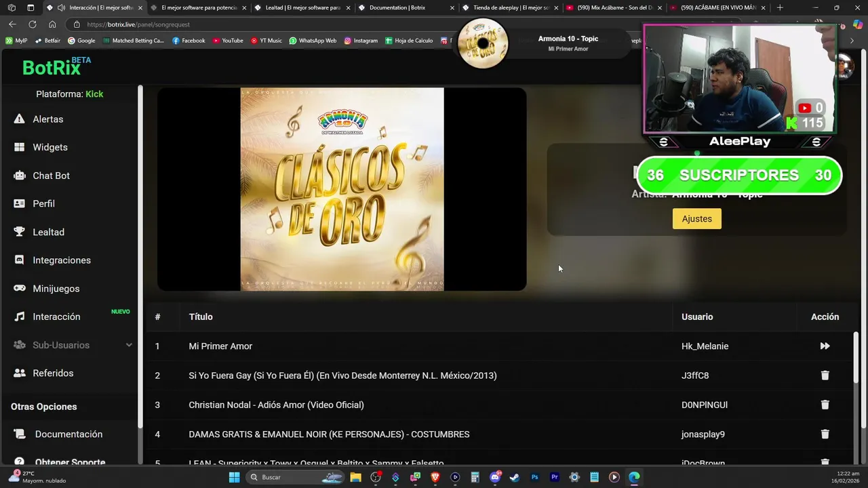Open the Betfair bookmark
868x488 pixels.
click(x=47, y=41)
